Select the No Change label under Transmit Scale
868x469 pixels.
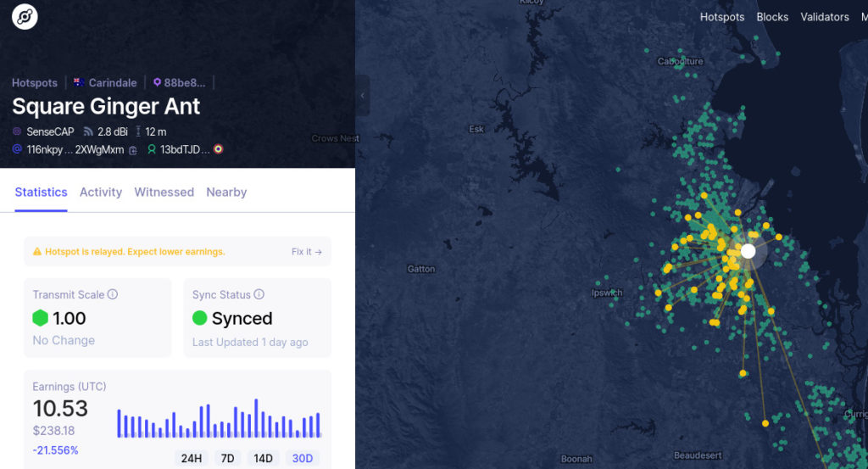point(64,341)
